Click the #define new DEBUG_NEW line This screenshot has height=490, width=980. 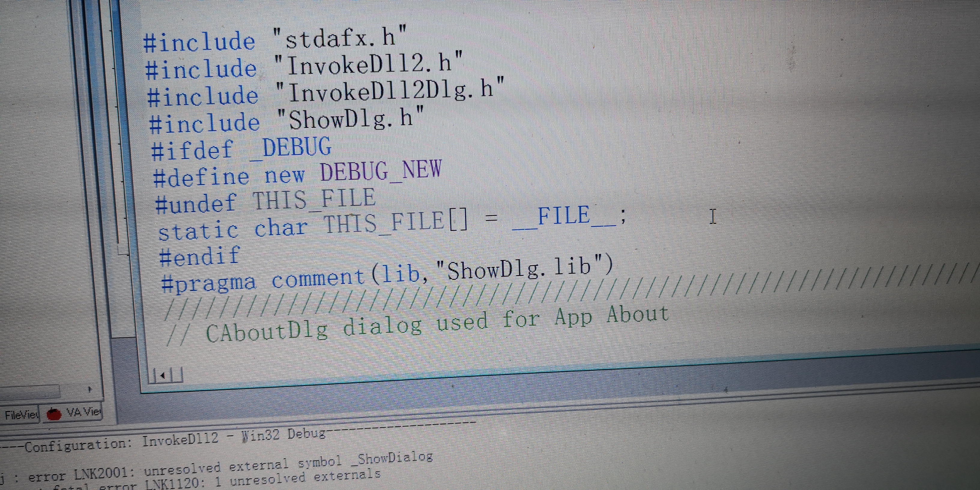(297, 174)
